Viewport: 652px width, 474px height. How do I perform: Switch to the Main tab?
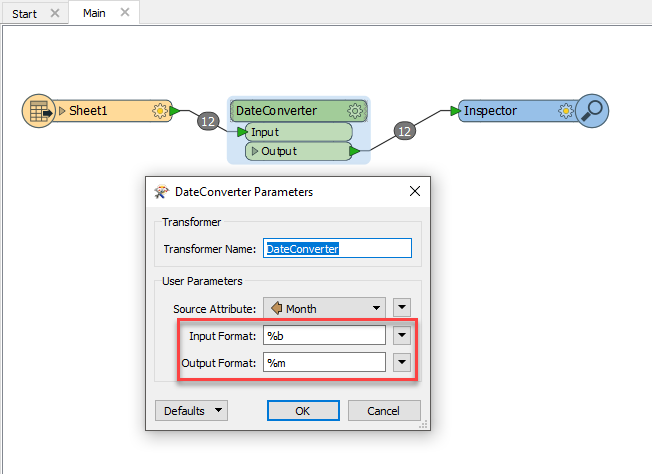[x=94, y=13]
